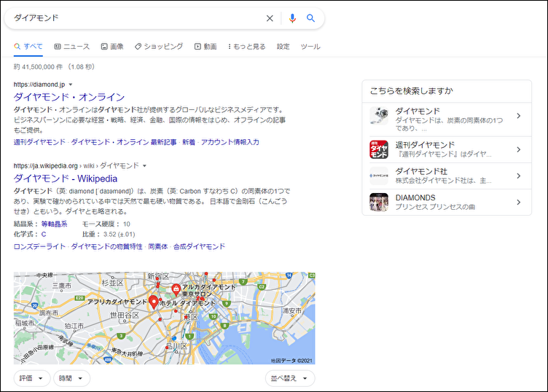
Task: Click the DIAMONDS album cover thumbnail
Action: pos(379,202)
